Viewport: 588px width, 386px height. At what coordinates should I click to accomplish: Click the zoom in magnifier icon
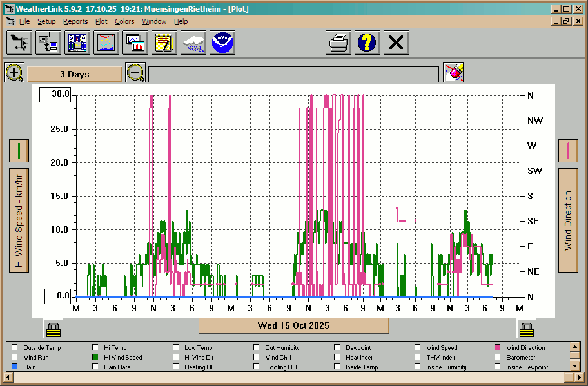point(14,72)
